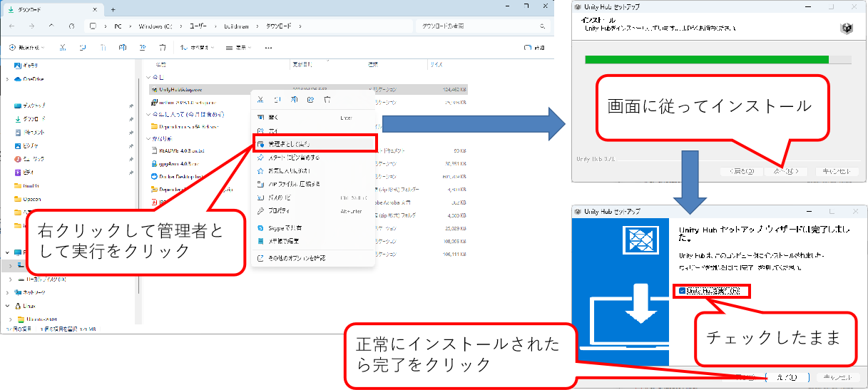Screen dimensions: 868x390
Task: Toggle the 詳細 details pane button
Action: coord(534,48)
